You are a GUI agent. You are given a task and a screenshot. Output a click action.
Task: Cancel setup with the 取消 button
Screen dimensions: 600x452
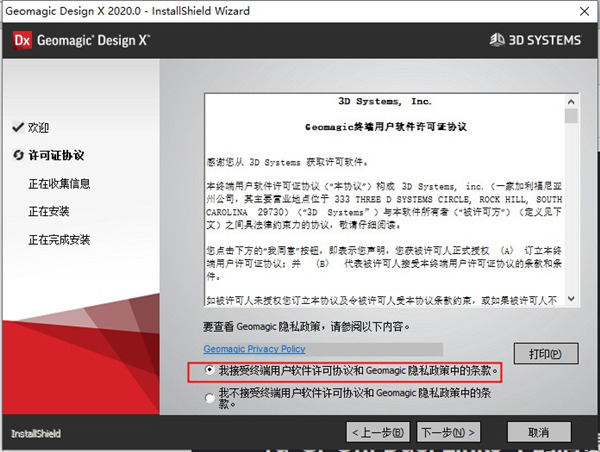tap(539, 432)
